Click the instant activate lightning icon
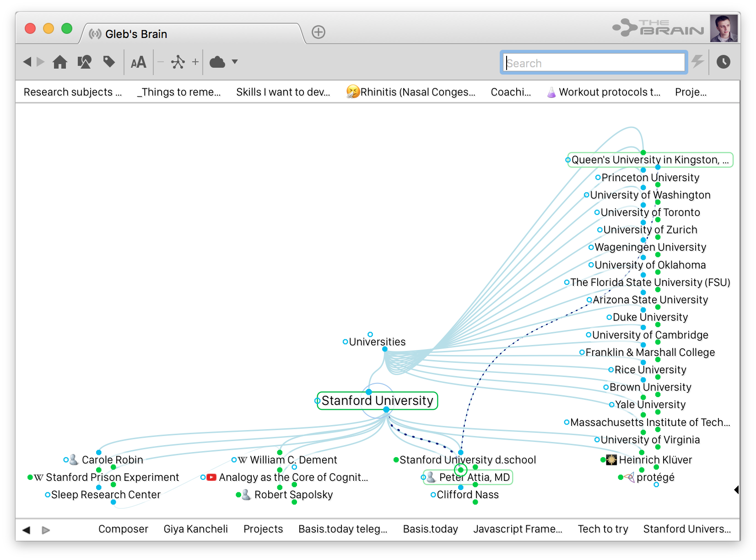The image size is (756, 560). [697, 62]
